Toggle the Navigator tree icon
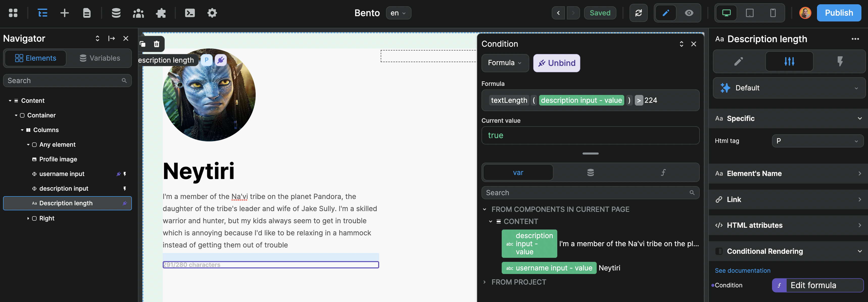This screenshot has height=302, width=868. 42,13
